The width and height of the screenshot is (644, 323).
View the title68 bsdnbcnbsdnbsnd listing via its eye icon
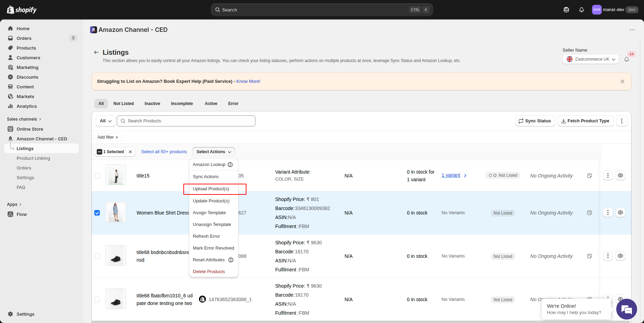(x=620, y=256)
